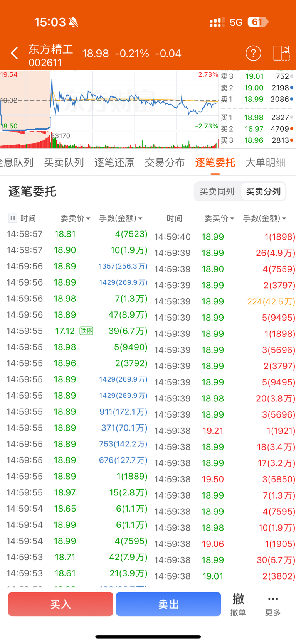This screenshot has width=296, height=644.
Task: Tap the landscape layout switch icon
Action: coord(281,53)
